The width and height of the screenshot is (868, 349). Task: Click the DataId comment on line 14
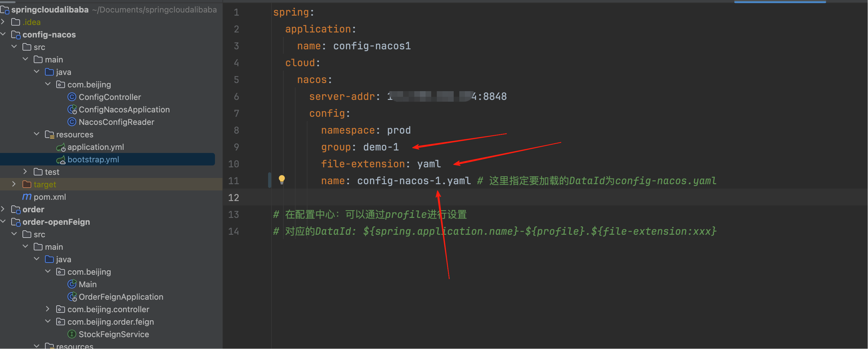[495, 231]
